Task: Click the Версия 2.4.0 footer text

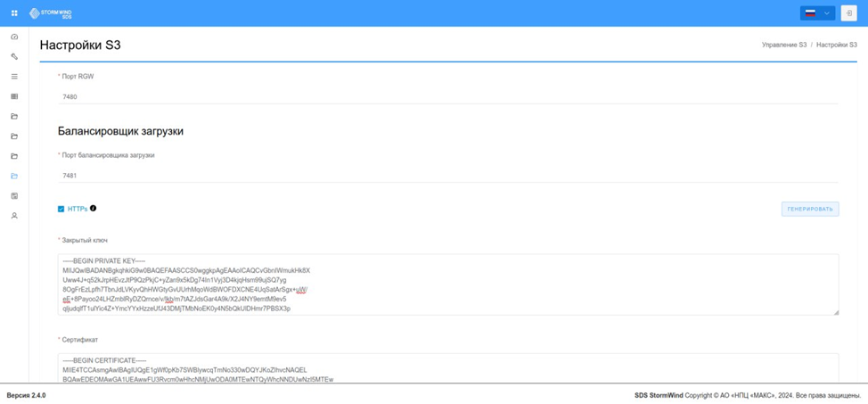Action: [x=26, y=396]
